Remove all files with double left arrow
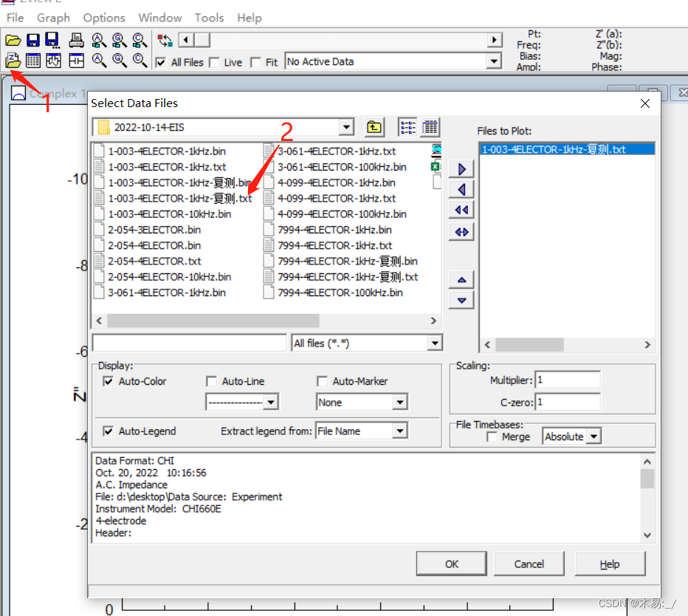 (x=461, y=211)
